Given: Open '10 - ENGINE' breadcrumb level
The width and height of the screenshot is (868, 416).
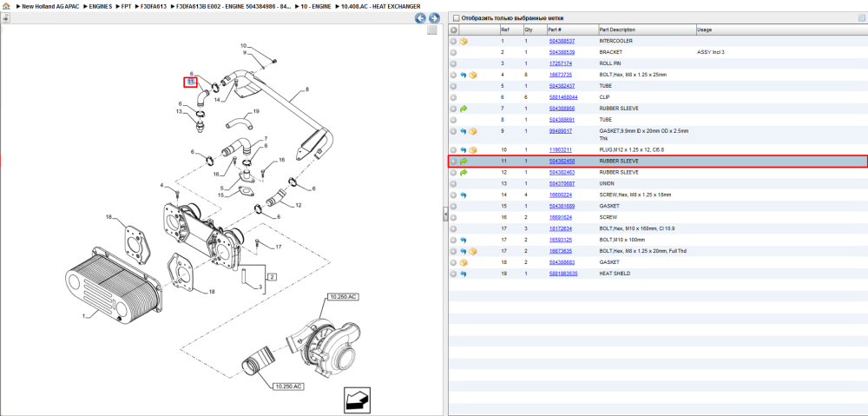Looking at the screenshot, I should tap(316, 6).
